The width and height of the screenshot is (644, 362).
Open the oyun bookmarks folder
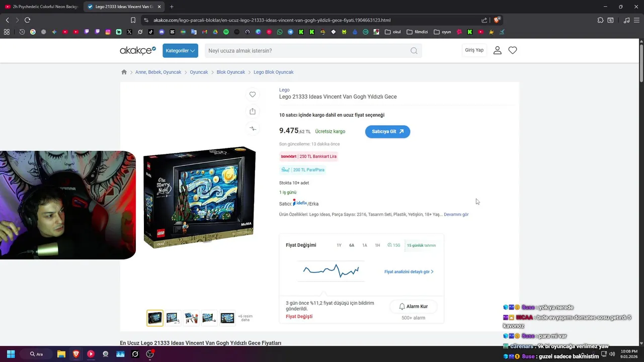pyautogui.click(x=443, y=32)
